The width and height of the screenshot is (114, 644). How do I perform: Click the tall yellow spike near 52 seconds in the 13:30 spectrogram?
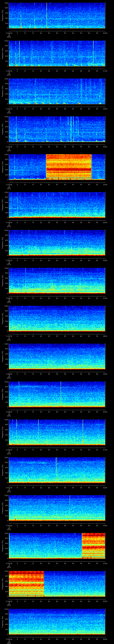pos(93,53)
